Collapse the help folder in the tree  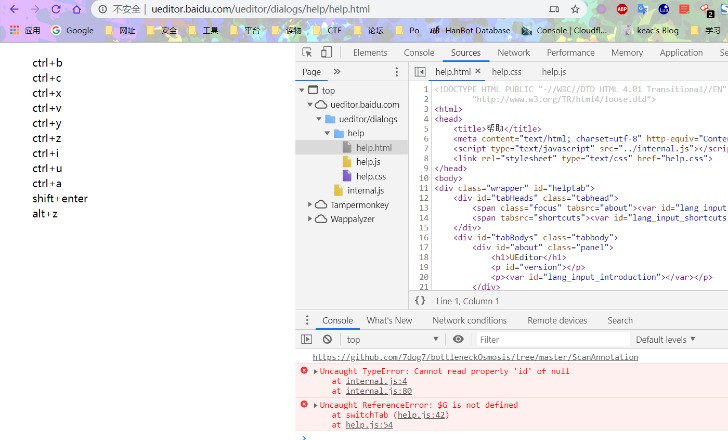pos(327,133)
